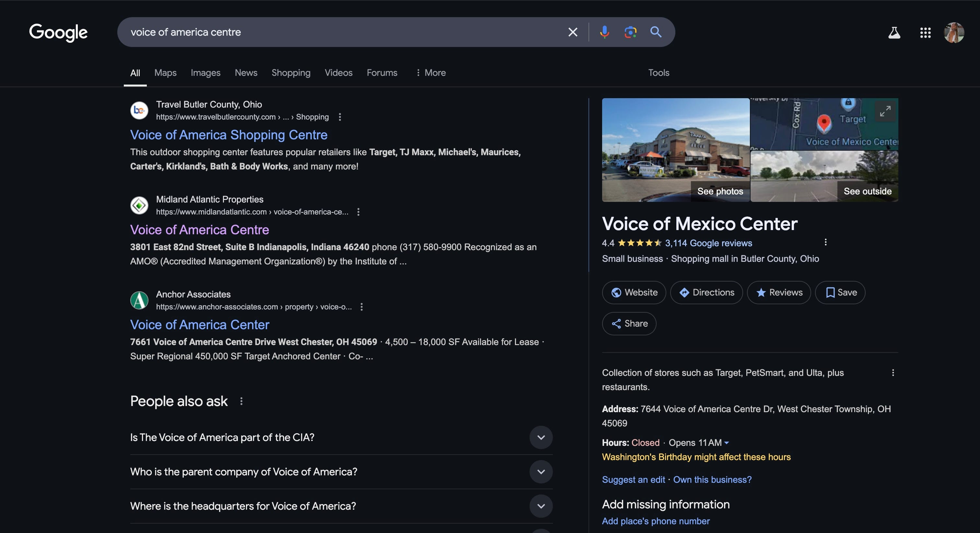Open the three-dot menu beside Google reviews

pyautogui.click(x=826, y=242)
